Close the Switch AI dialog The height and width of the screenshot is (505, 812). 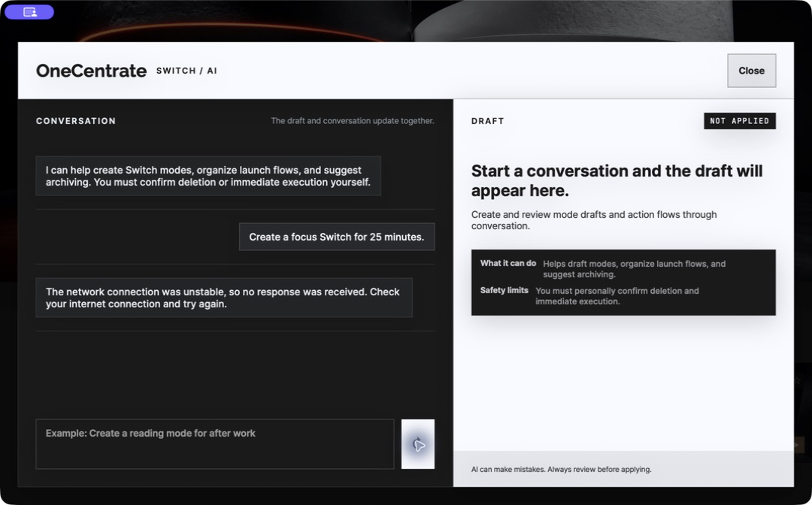pyautogui.click(x=751, y=71)
